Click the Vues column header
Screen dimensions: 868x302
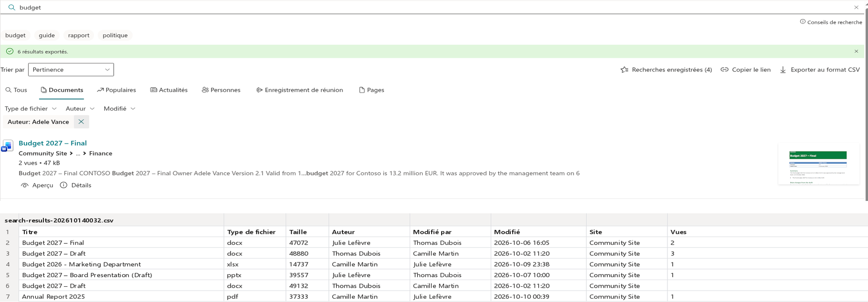pos(767,232)
